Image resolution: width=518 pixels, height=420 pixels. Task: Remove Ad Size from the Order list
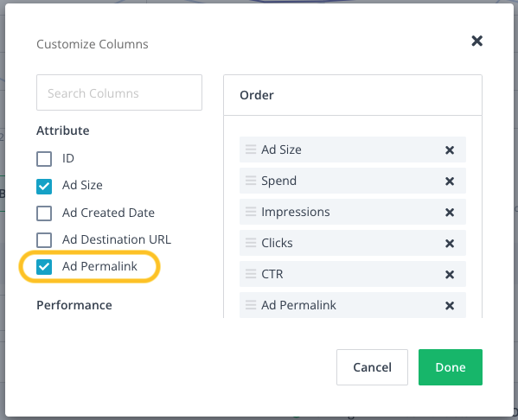(450, 150)
